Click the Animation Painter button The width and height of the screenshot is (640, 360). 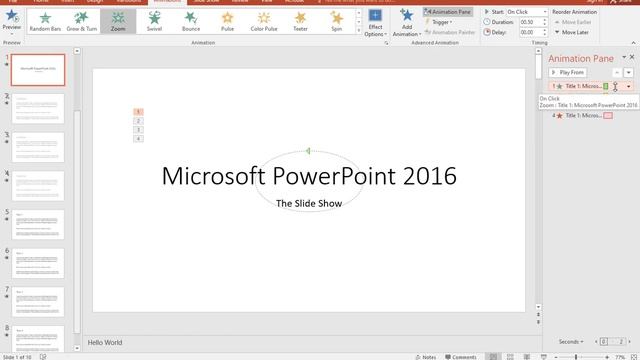coord(450,32)
